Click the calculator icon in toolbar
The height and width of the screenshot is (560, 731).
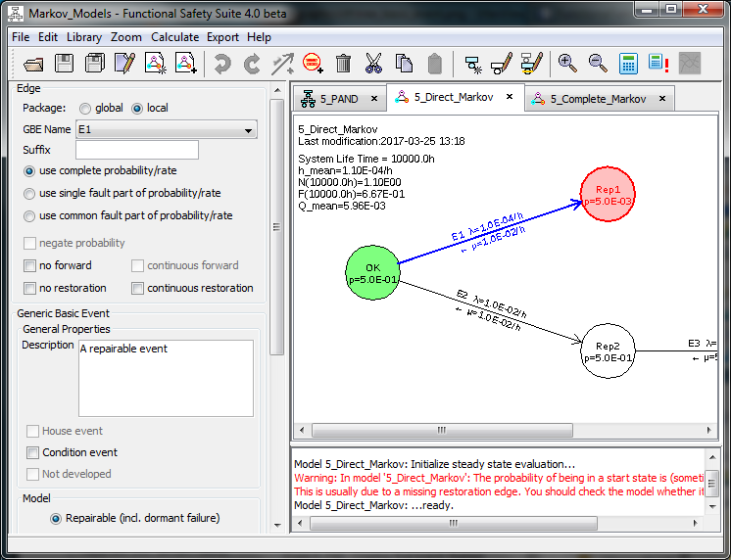click(x=628, y=64)
